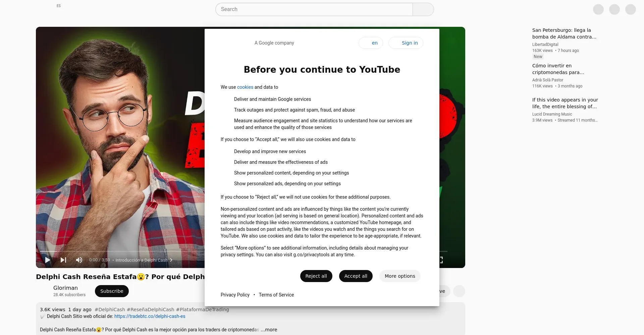Screen dimensions: 644x335
Task: Focus the Search input field
Action: coord(314,9)
